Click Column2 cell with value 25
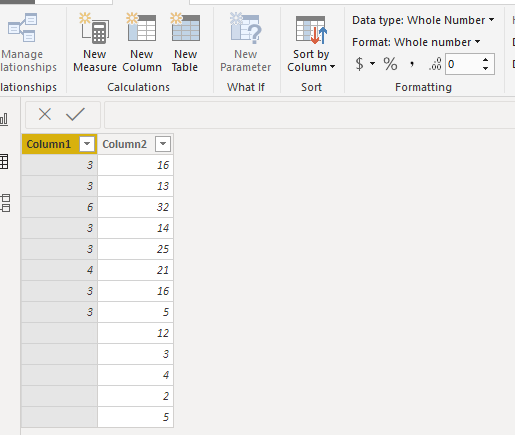The width and height of the screenshot is (515, 435). click(135, 249)
